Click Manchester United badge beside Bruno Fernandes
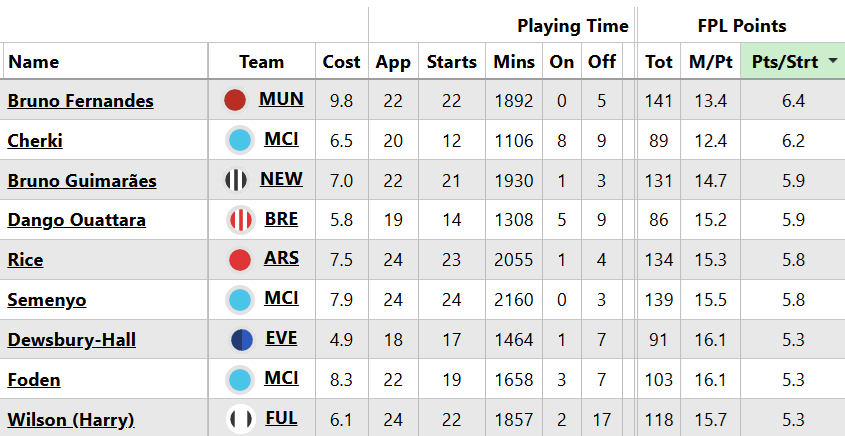The height and width of the screenshot is (436, 845). [x=235, y=100]
